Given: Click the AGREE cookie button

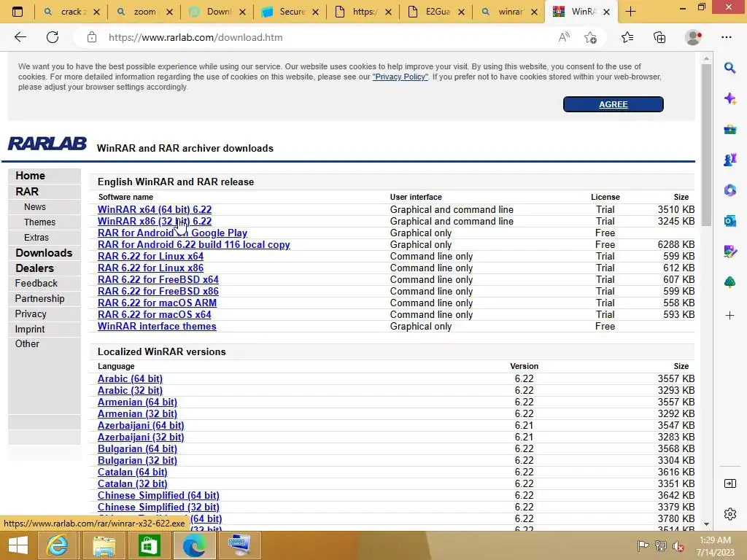Looking at the screenshot, I should tap(613, 104).
